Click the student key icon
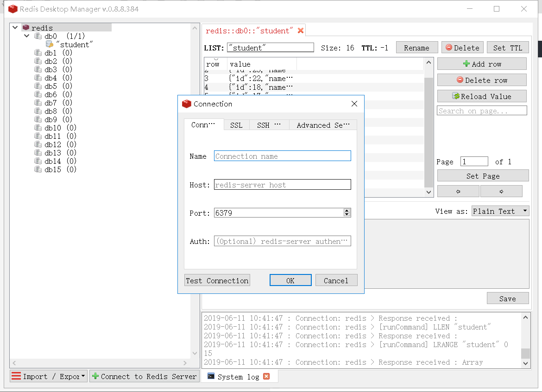This screenshot has width=542, height=392. (x=50, y=44)
